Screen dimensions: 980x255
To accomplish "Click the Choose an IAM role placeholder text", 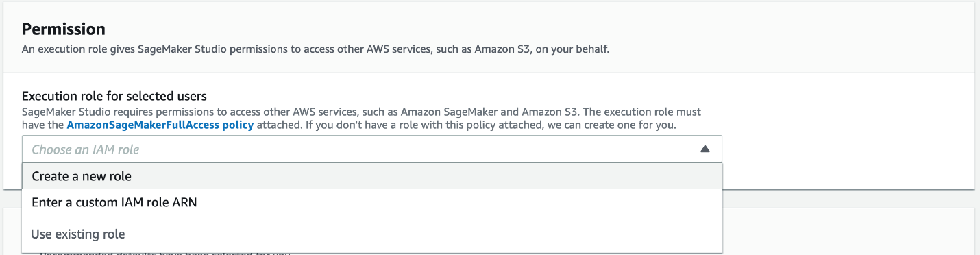I will tap(86, 149).
